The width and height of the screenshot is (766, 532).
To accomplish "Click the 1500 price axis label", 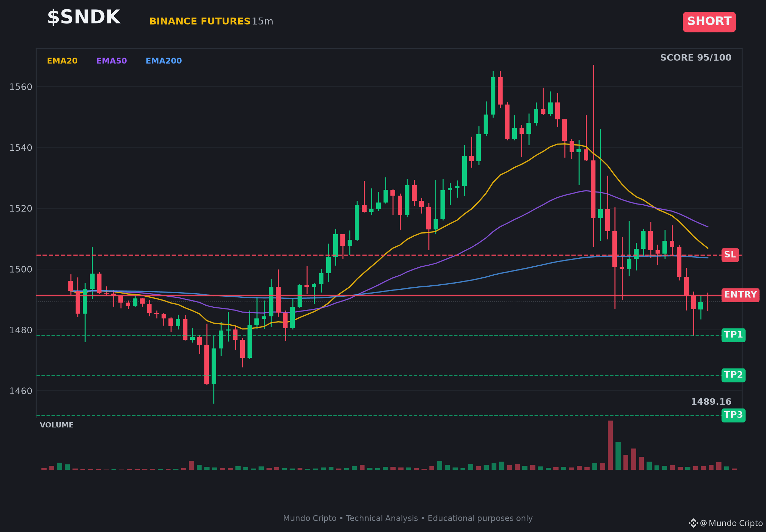I will [x=21, y=269].
